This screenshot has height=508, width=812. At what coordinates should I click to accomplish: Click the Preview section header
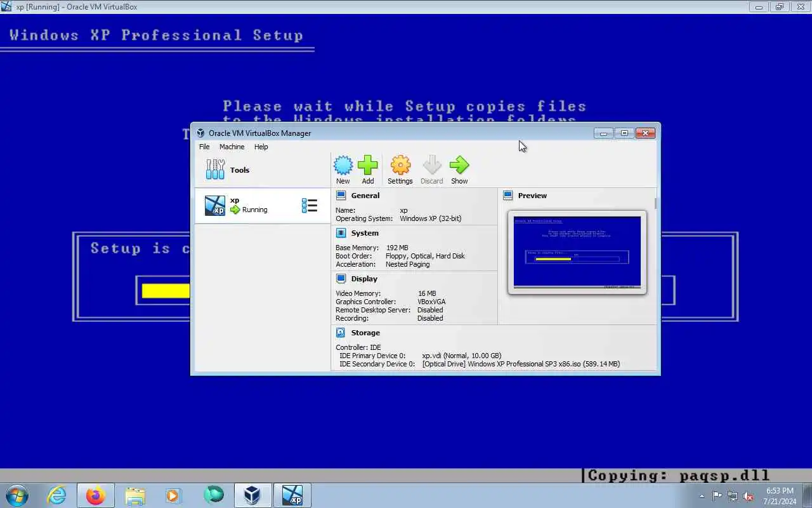[532, 196]
